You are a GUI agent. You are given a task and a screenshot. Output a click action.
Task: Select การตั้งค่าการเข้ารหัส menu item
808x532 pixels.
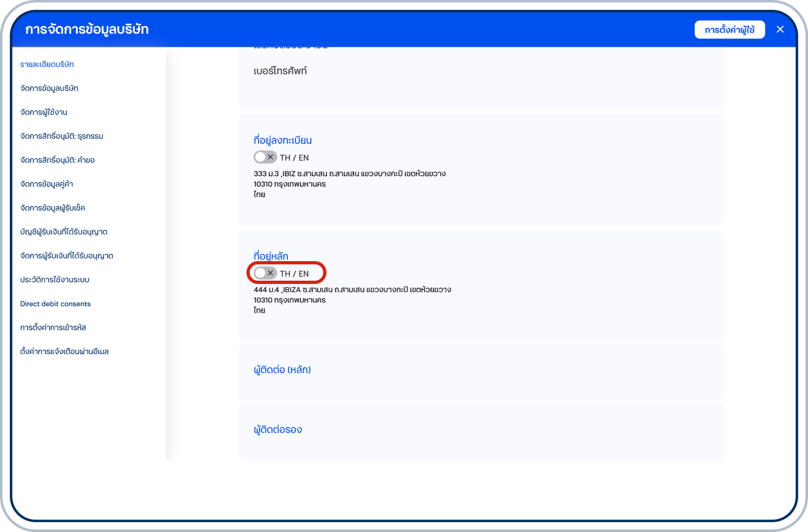pyautogui.click(x=53, y=327)
